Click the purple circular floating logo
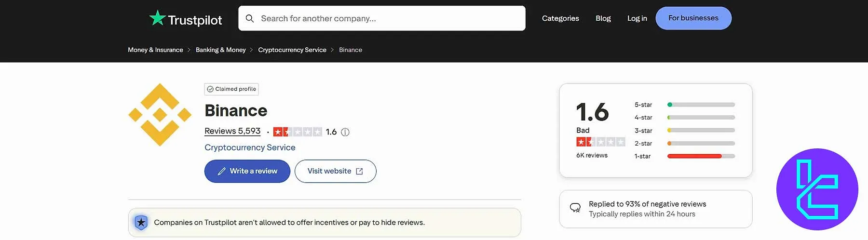The image size is (868, 240). pos(817,189)
